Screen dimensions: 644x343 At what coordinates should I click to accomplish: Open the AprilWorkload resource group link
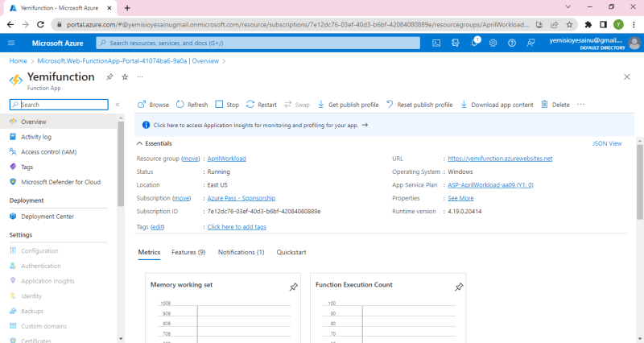click(227, 159)
